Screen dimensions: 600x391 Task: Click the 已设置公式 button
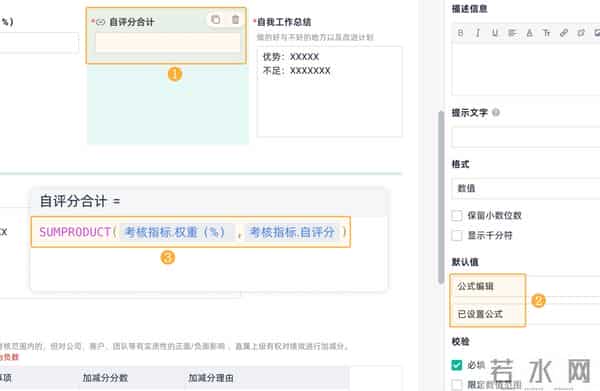pyautogui.click(x=526, y=314)
